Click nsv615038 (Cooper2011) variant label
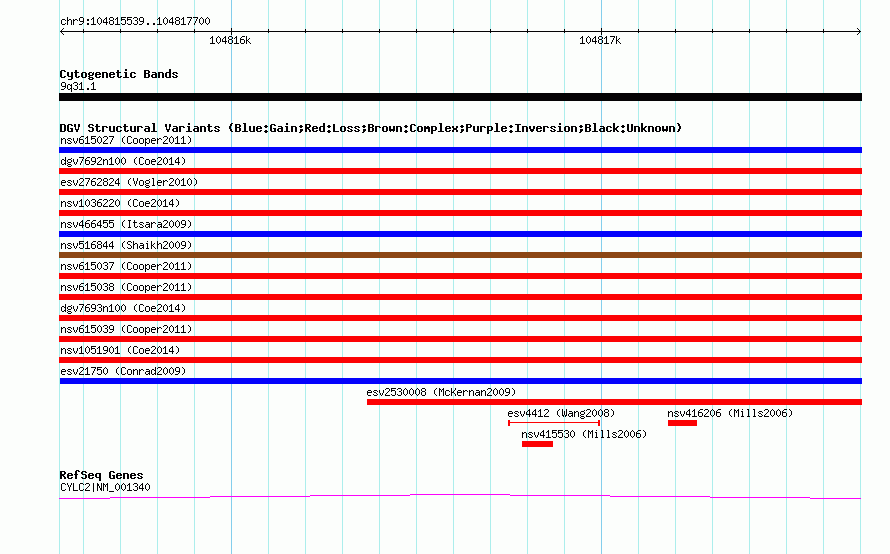Viewport: 890px width, 554px height. [126, 287]
